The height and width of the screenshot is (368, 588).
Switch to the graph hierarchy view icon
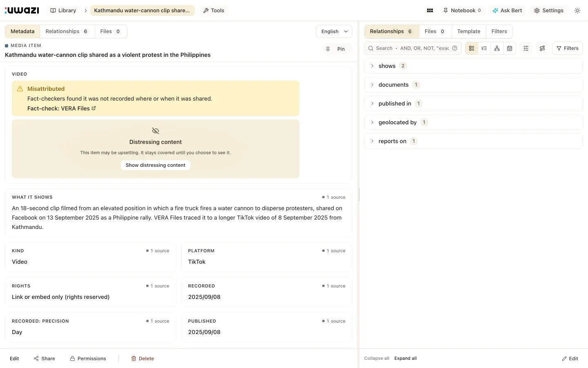click(x=497, y=48)
